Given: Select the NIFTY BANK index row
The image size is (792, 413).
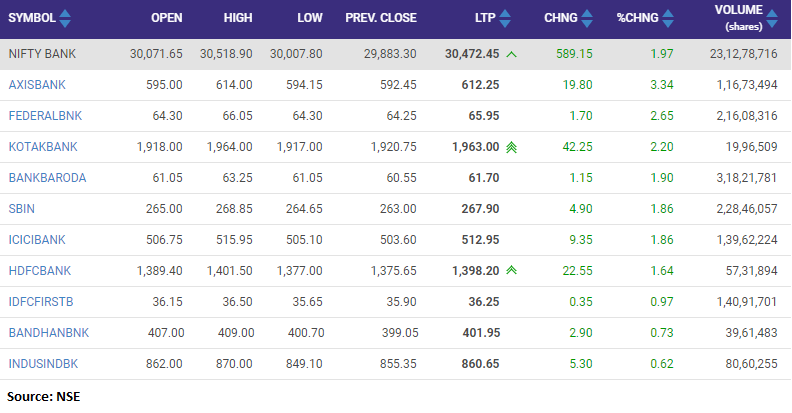Looking at the screenshot, I should pyautogui.click(x=46, y=54).
